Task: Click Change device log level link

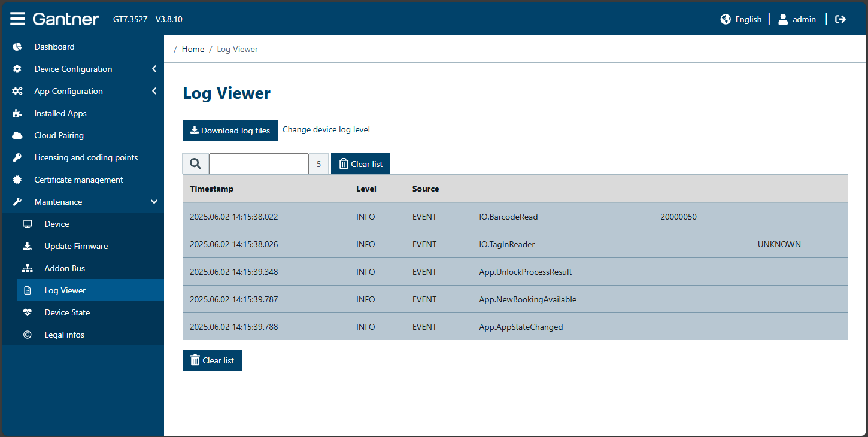Action: point(326,129)
